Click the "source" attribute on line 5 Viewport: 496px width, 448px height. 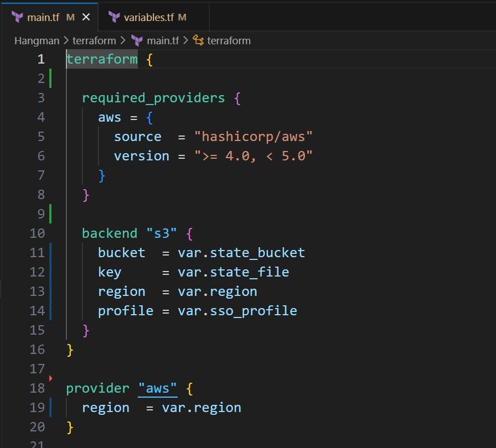pyautogui.click(x=138, y=137)
